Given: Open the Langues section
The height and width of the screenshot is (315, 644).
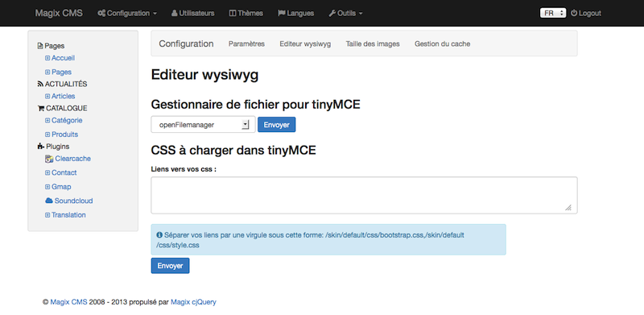Looking at the screenshot, I should click(296, 13).
